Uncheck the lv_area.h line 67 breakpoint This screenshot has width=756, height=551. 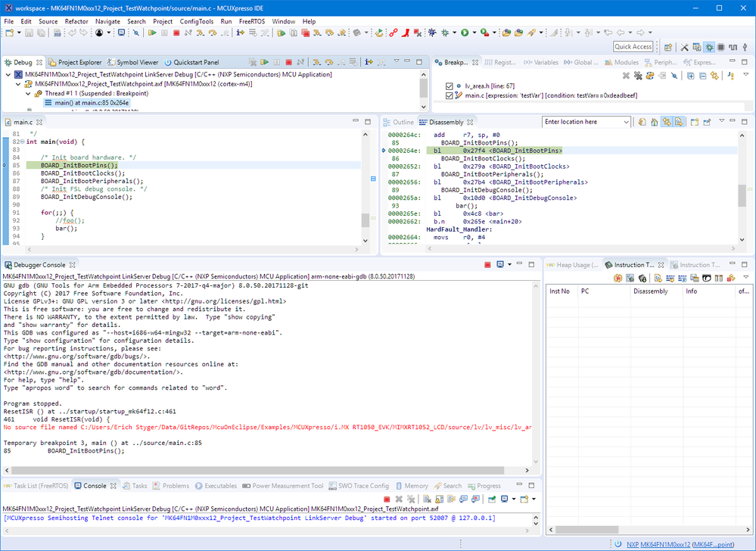(x=450, y=86)
